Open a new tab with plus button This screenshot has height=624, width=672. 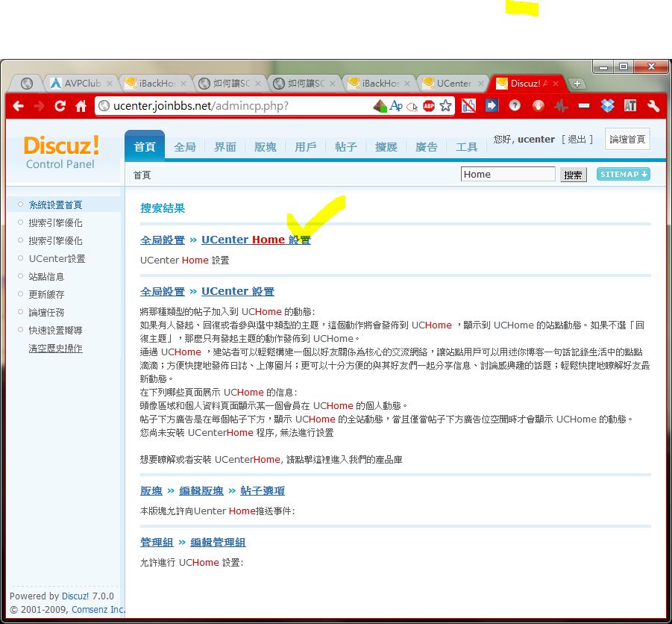tap(577, 84)
